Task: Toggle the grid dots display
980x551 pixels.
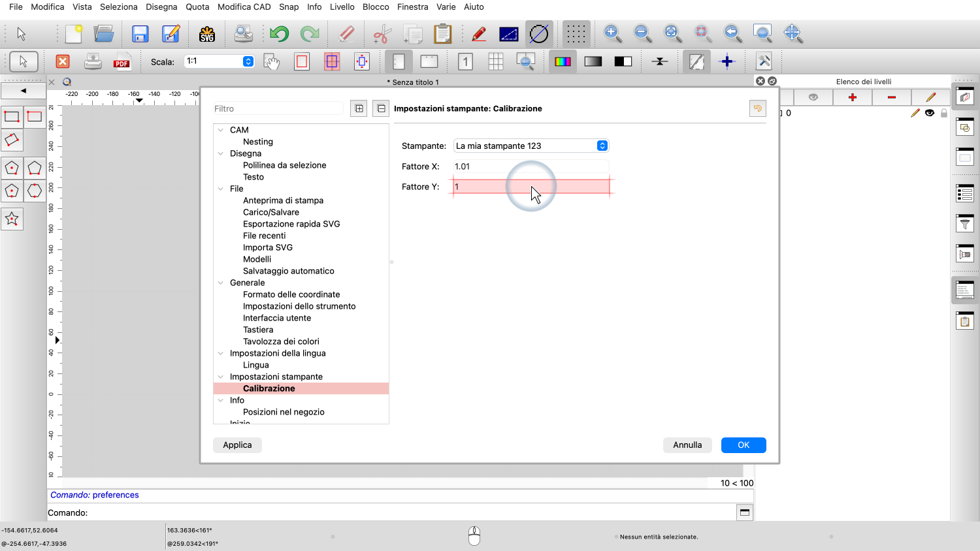Action: [x=576, y=34]
